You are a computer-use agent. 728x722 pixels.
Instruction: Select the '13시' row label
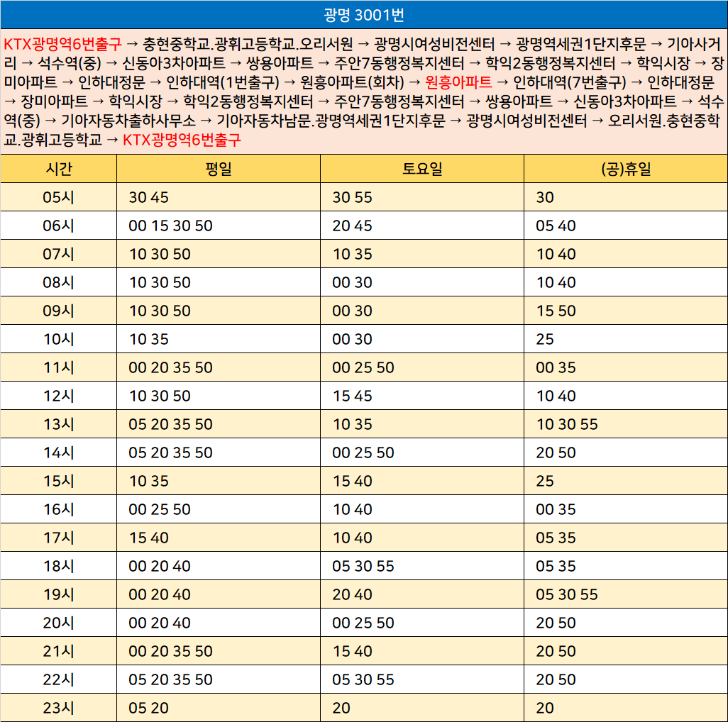tap(58, 424)
